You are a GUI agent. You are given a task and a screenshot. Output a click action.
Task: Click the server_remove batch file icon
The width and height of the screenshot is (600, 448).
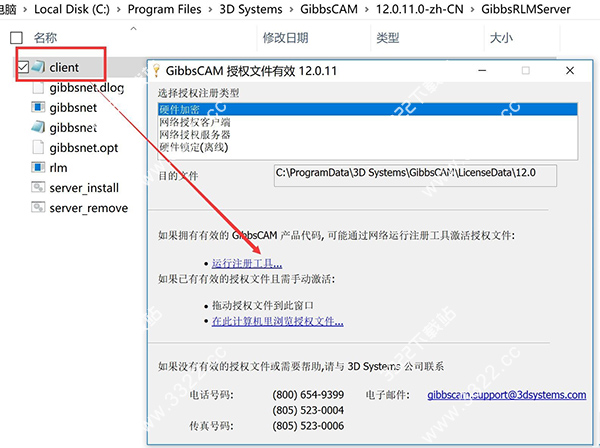(38, 207)
